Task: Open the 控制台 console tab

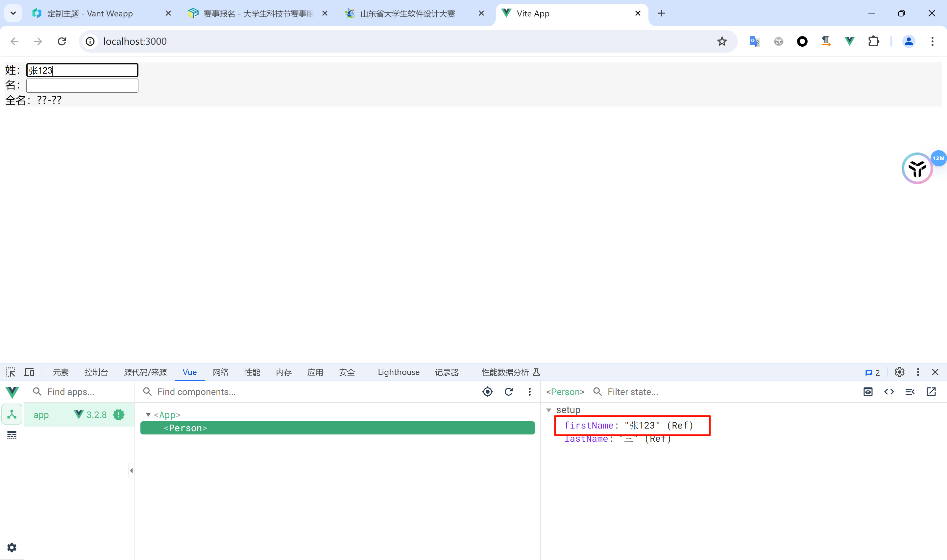Action: click(x=96, y=372)
